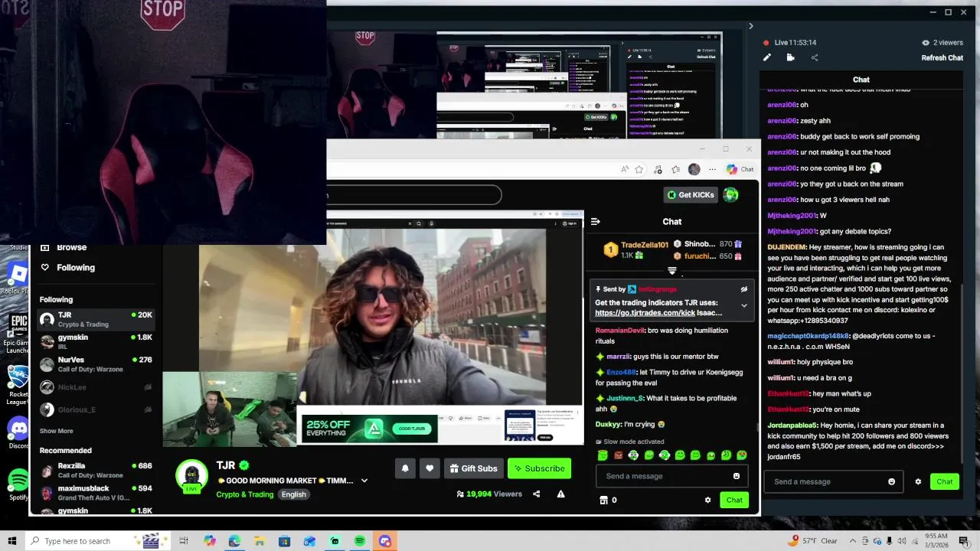The width and height of the screenshot is (980, 551).
Task: Click the share icon in the streamer dashboard toolbar
Action: click(x=815, y=57)
